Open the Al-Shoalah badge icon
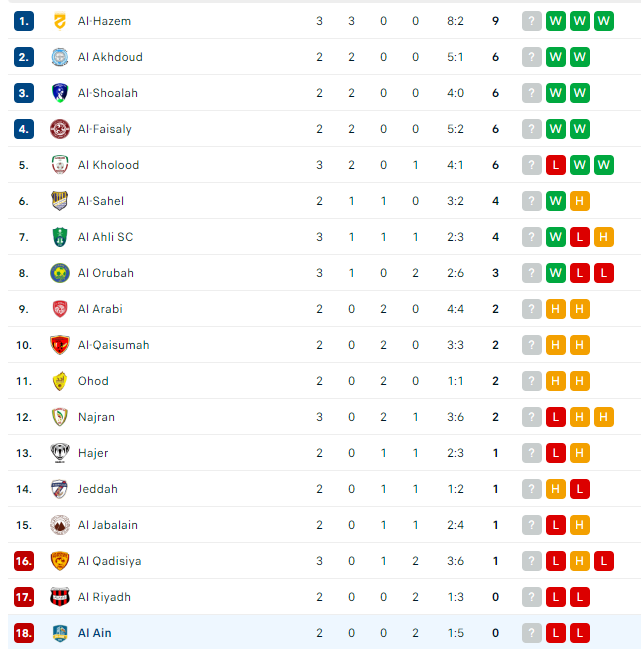Screen dimensions: 641x649 (x=60, y=93)
